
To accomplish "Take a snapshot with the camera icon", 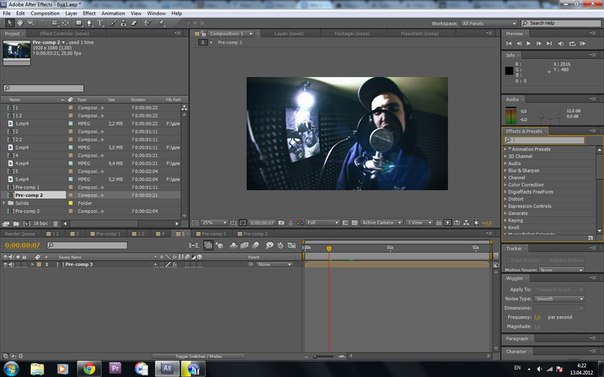I will pos(281,223).
